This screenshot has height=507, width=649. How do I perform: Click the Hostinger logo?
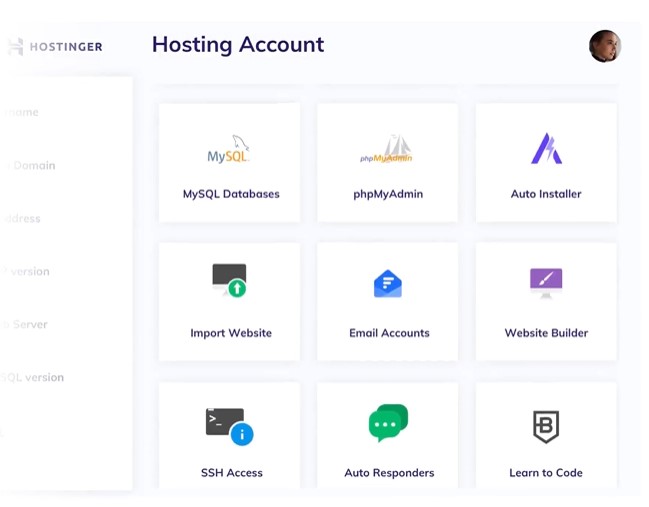tap(55, 46)
